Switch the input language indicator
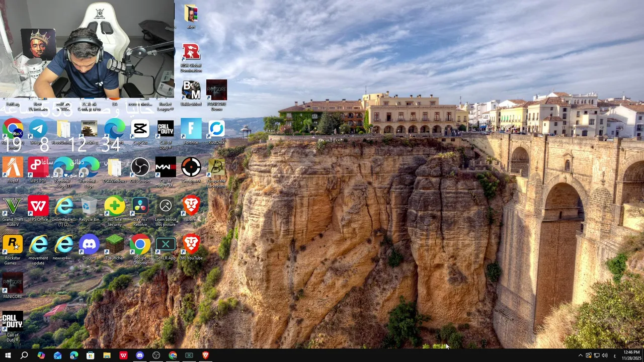The image size is (644, 362). (614, 355)
